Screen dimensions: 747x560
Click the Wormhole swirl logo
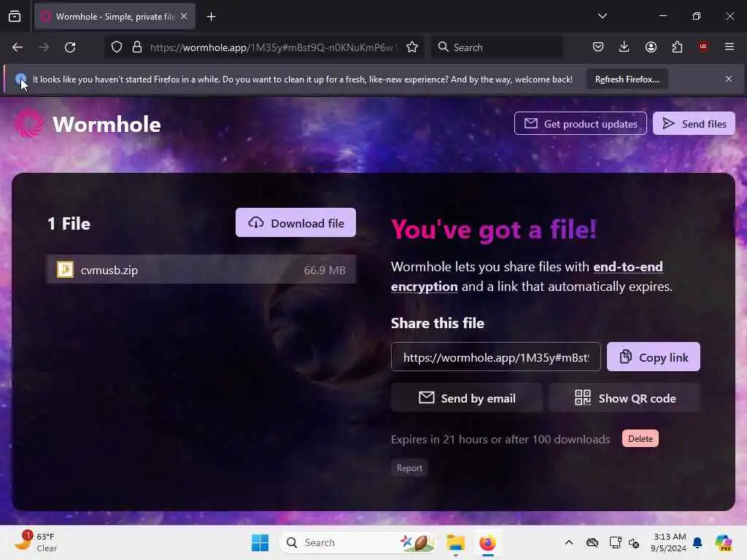point(29,123)
